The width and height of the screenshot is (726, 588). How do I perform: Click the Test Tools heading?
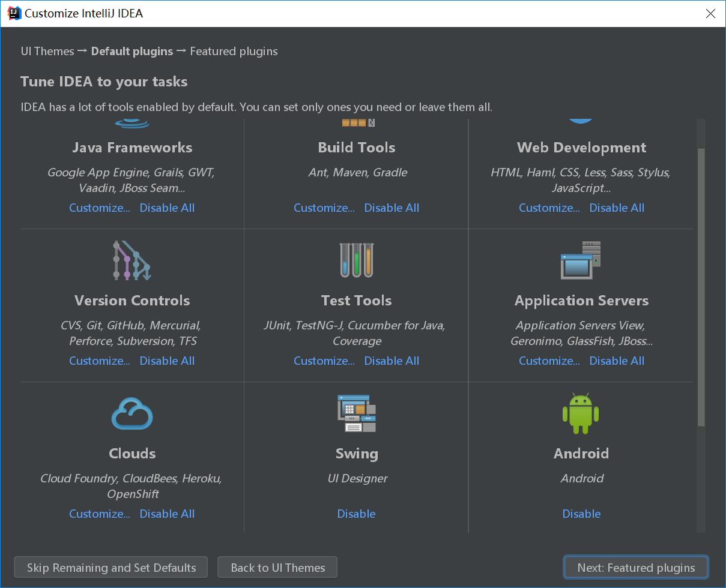(357, 301)
